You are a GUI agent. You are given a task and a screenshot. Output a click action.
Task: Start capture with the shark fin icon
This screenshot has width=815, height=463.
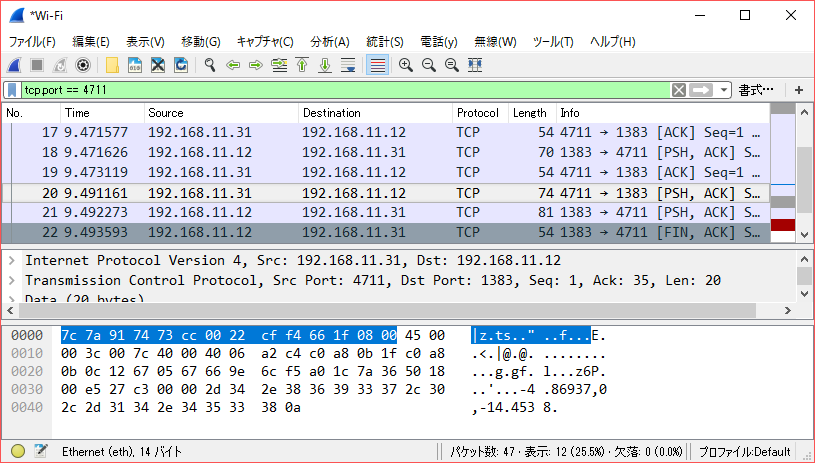15,65
